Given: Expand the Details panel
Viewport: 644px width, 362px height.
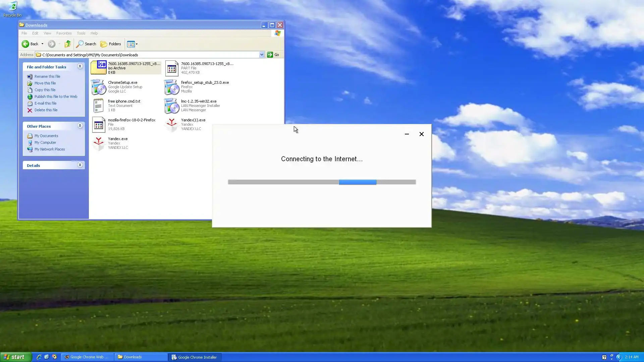Looking at the screenshot, I should (x=80, y=165).
